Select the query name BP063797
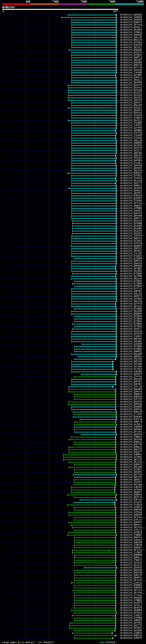Image resolution: width=146 pixels, height=644 pixels. [x=8, y=8]
